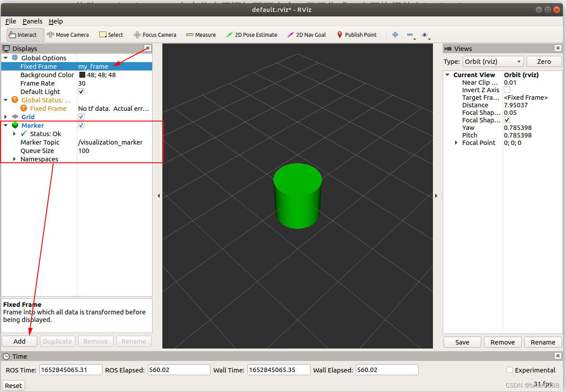Close the Time panel
Image resolution: width=566 pixels, height=392 pixels.
pyautogui.click(x=558, y=356)
